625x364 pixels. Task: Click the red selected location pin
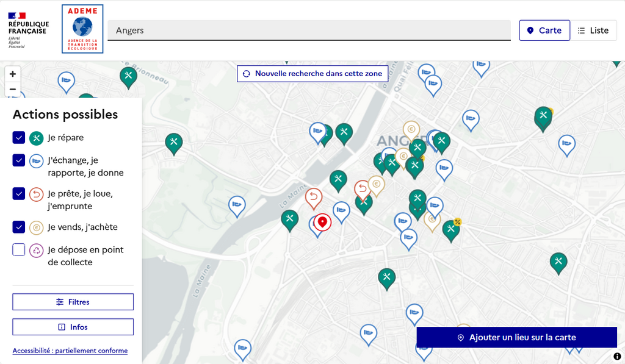(x=322, y=222)
